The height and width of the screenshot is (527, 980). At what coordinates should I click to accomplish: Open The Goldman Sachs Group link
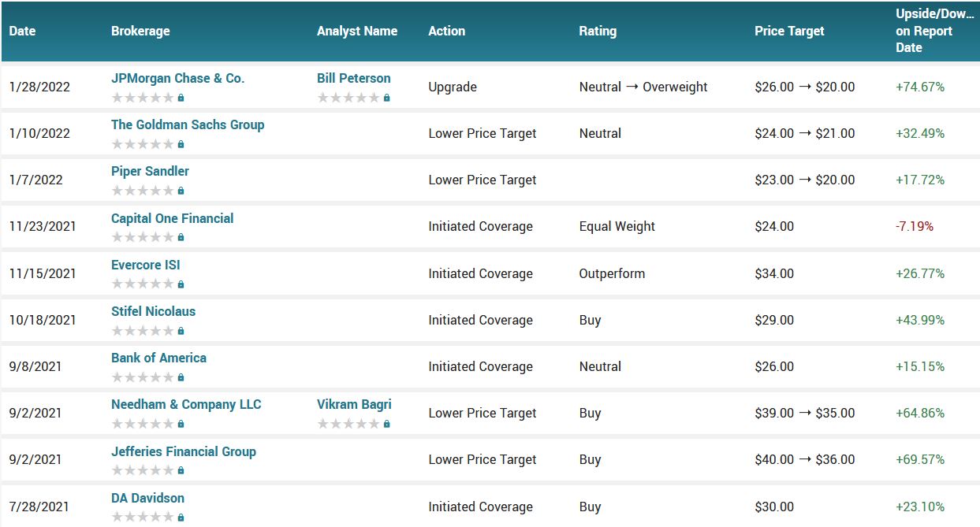pos(188,124)
